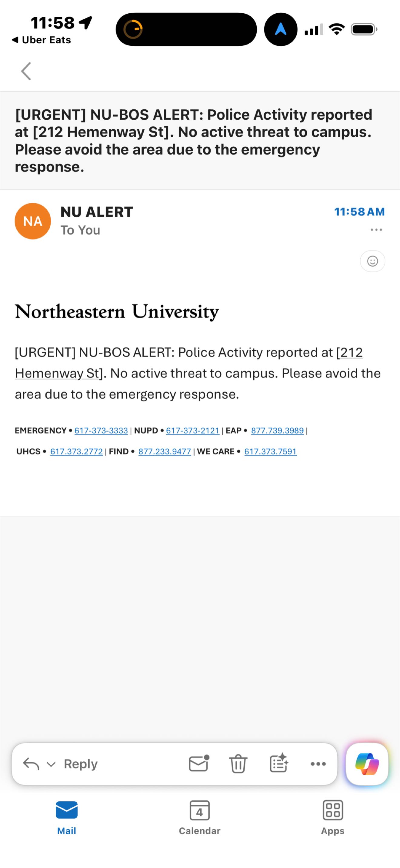Call emergency number 617-373-3333

coord(101,431)
